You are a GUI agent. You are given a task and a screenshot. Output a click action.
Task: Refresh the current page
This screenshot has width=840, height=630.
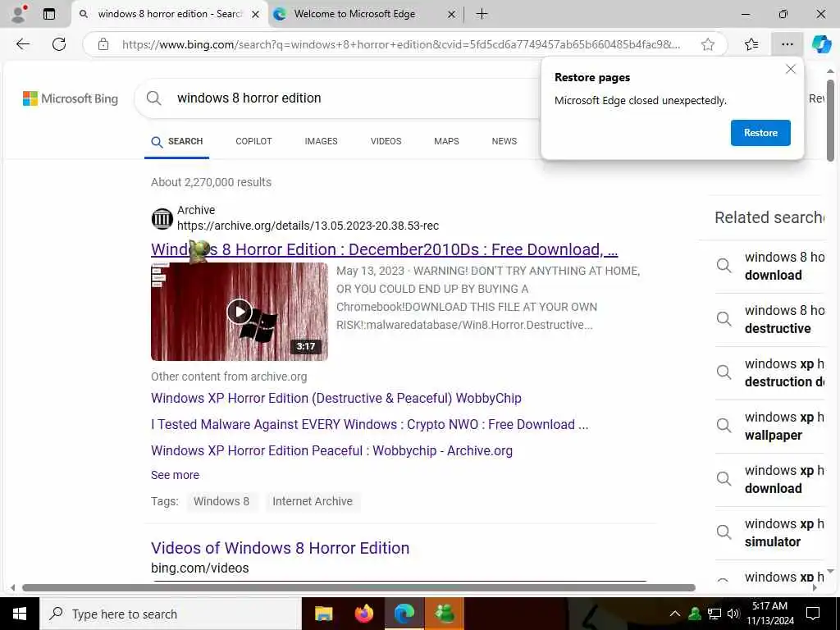59,44
